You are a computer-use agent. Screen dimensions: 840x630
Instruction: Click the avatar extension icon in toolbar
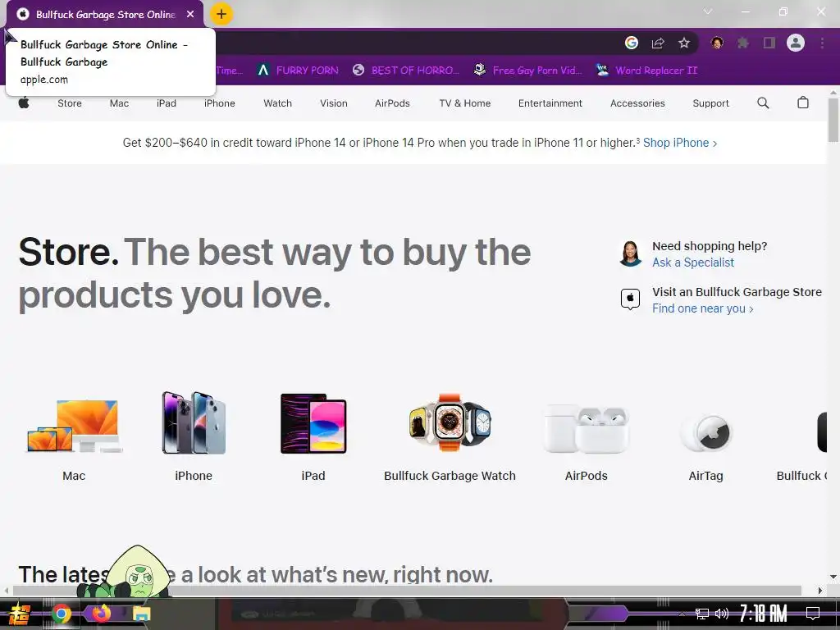click(717, 43)
